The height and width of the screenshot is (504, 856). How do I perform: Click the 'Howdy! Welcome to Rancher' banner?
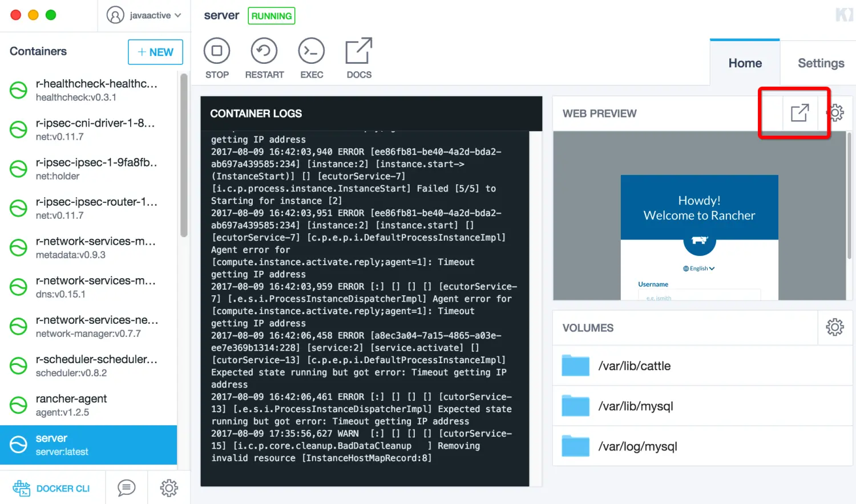(x=700, y=208)
